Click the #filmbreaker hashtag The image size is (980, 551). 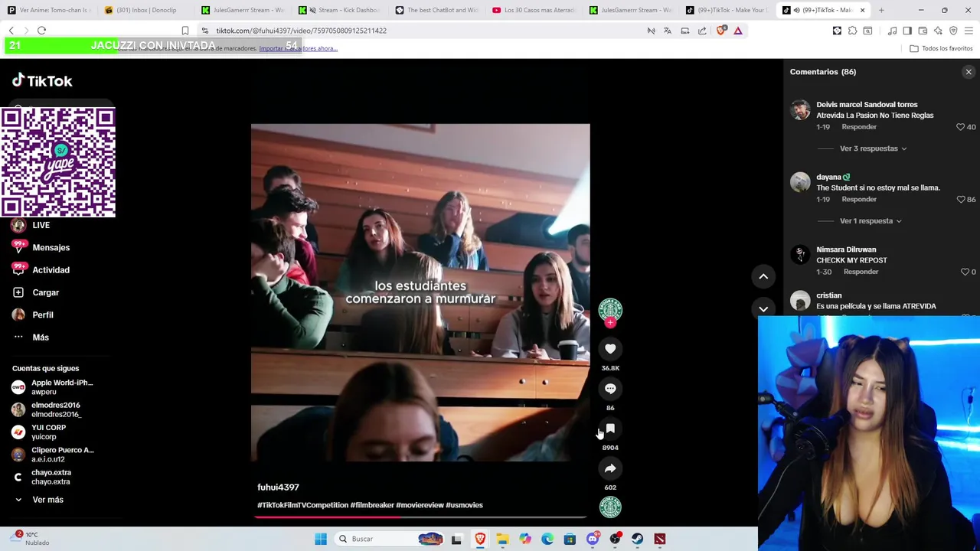coord(372,505)
